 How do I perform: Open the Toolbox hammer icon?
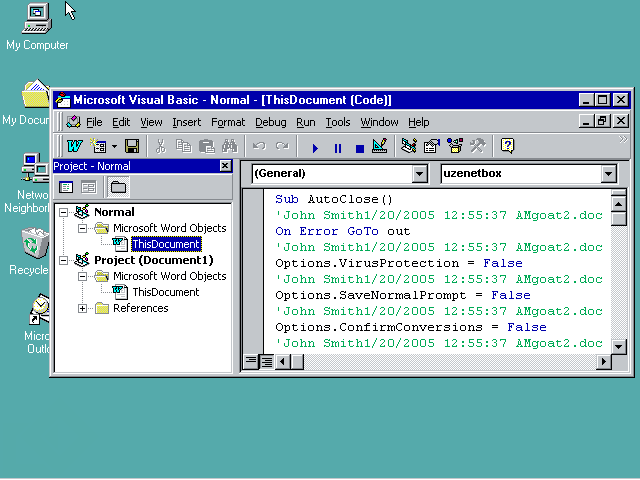pos(478,146)
